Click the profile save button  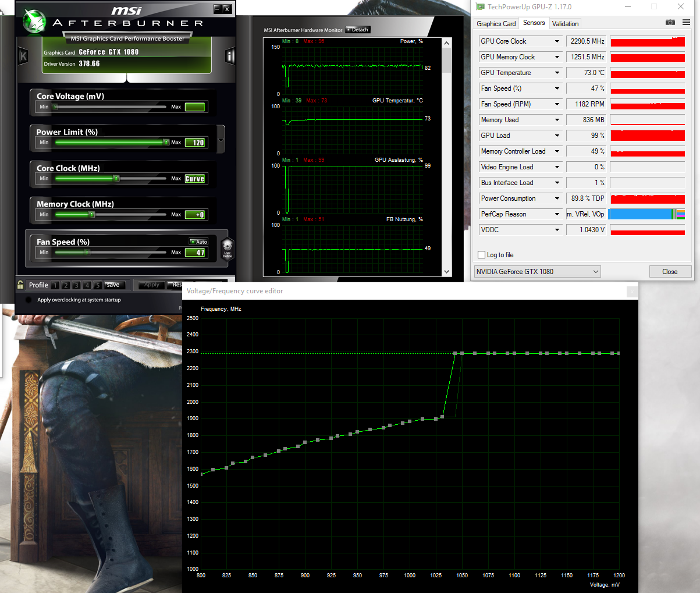(114, 285)
